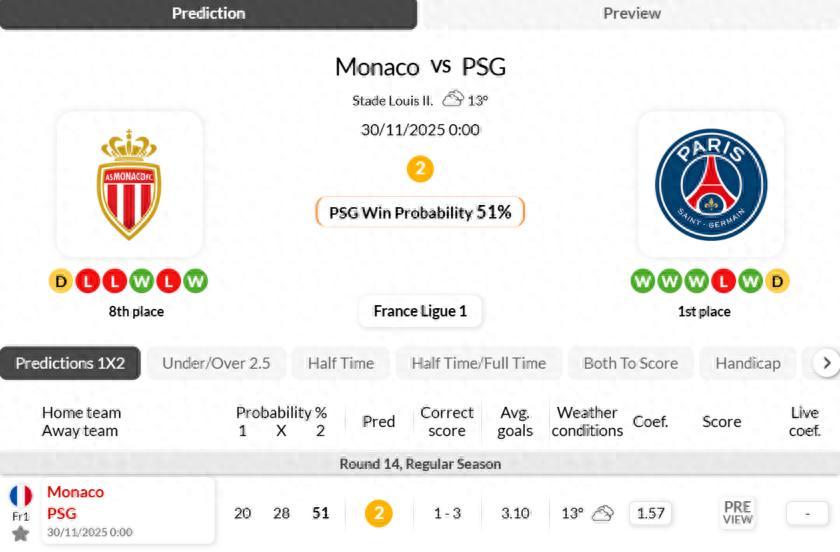The height and width of the screenshot is (552, 840).
Task: Open the Monaco team link in match row
Action: coord(75,492)
